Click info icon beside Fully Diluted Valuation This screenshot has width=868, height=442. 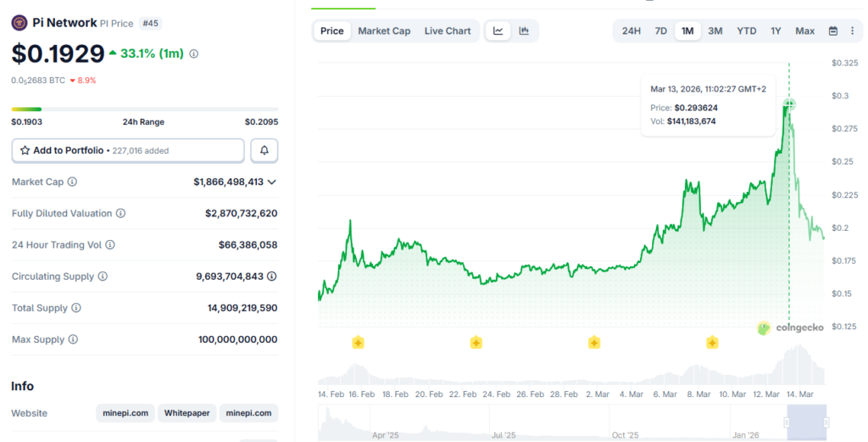point(121,214)
